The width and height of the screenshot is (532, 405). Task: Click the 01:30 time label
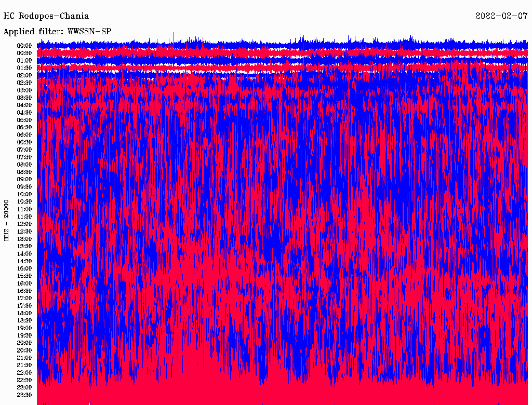[x=24, y=68]
